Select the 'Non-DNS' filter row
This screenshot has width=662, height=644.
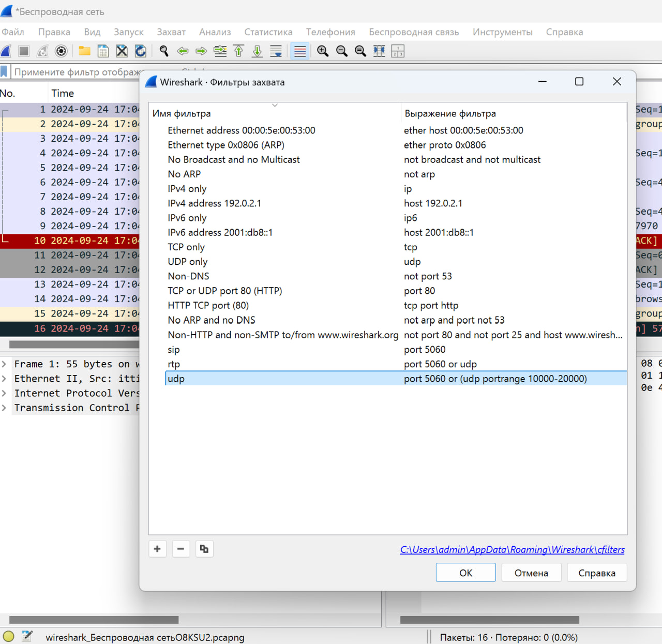click(x=396, y=276)
